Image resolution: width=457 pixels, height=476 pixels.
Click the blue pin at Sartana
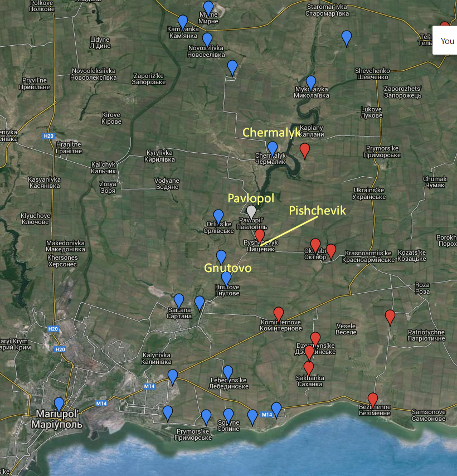coord(179,300)
